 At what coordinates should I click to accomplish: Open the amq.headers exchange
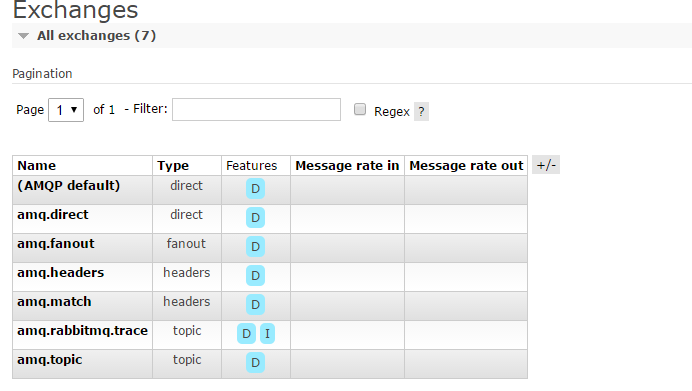click(x=60, y=273)
